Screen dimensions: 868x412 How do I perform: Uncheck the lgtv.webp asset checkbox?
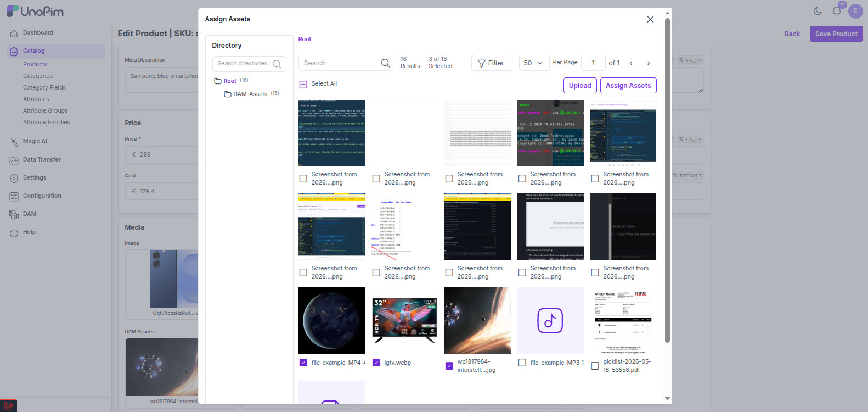click(x=376, y=363)
